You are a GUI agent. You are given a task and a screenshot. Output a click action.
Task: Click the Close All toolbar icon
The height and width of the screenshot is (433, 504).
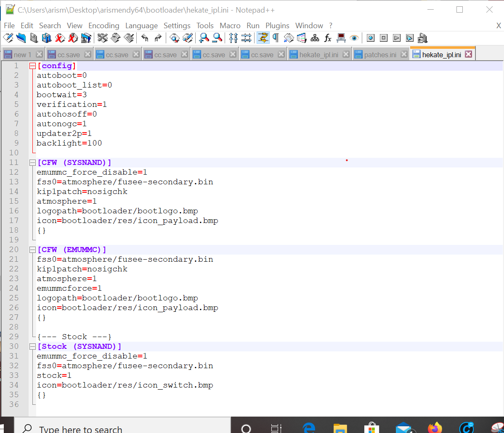point(73,38)
